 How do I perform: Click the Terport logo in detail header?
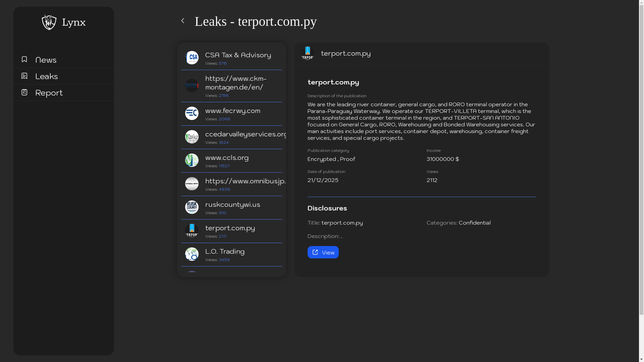click(x=307, y=53)
